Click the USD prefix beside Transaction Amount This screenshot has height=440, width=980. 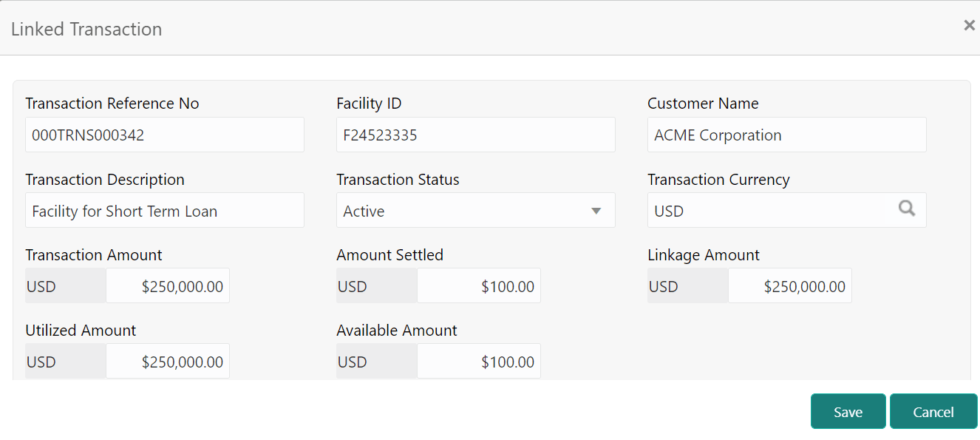[65, 285]
